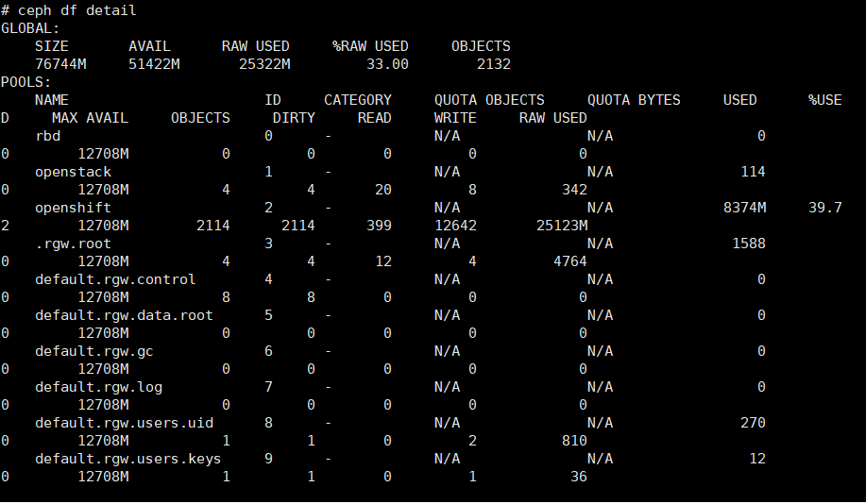Click the global raw used value '25322M'
The width and height of the screenshot is (866, 504).
[x=264, y=64]
